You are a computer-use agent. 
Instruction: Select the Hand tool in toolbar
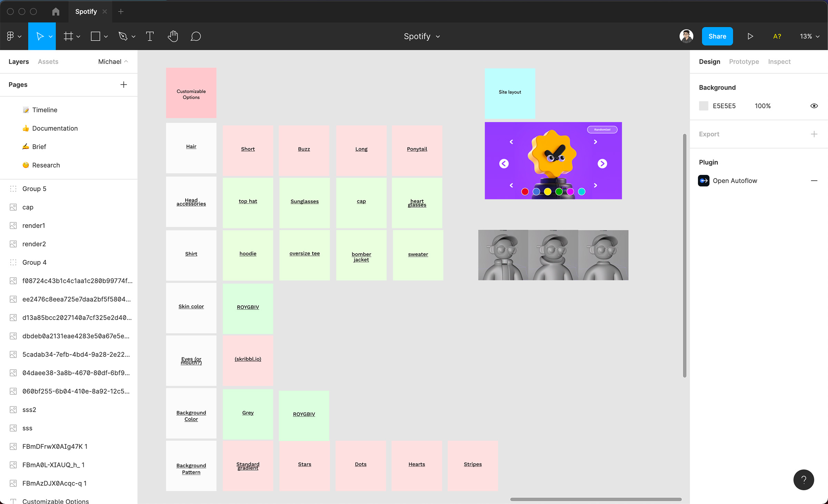[173, 36]
